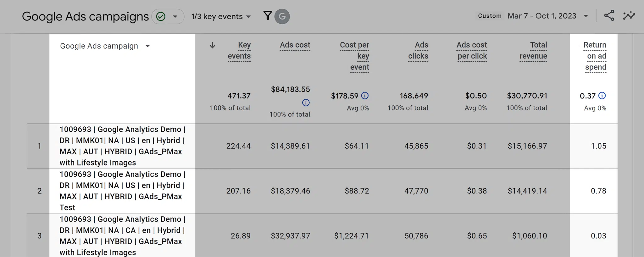Sort by the Total revenue column
The width and height of the screenshot is (644, 257).
[534, 50]
